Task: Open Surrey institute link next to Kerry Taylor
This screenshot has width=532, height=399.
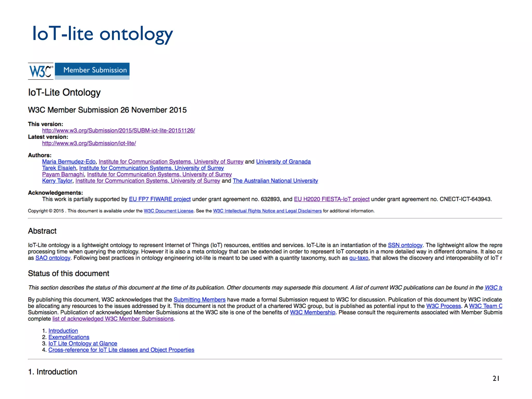Action: (148, 181)
